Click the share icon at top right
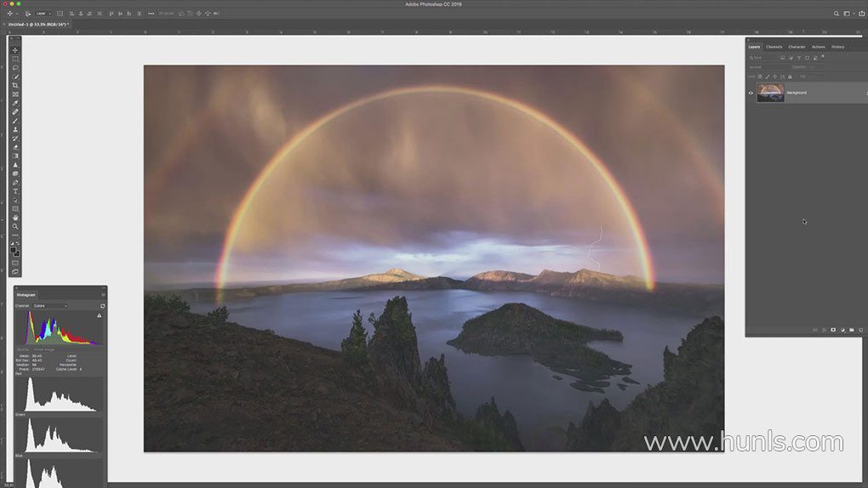The width and height of the screenshot is (868, 488). 861,14
